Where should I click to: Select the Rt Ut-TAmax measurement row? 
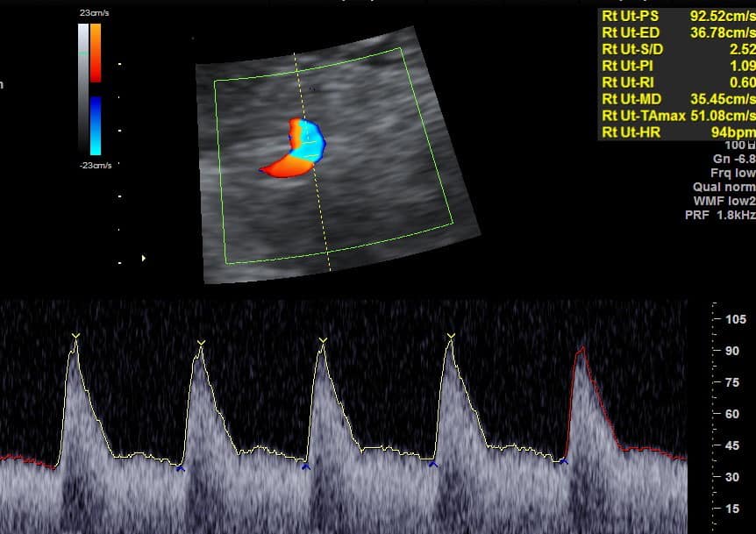tap(677, 116)
